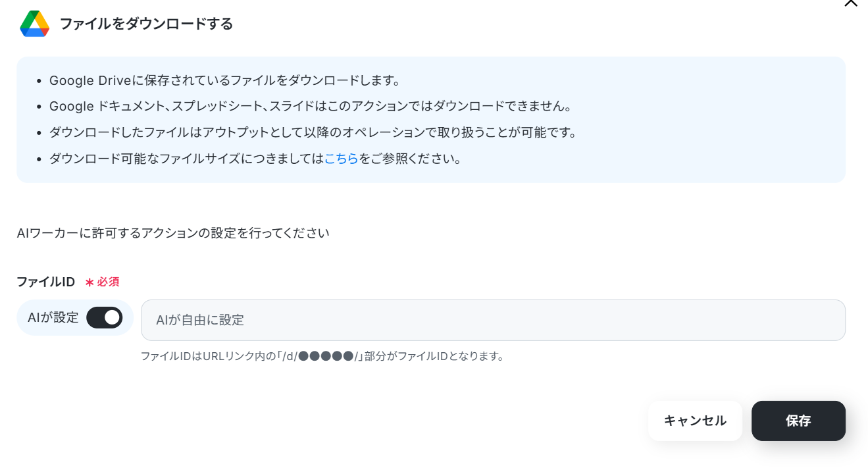Click the ファイルをダウンロードする title
Screen dimensions: 868x470
click(146, 24)
